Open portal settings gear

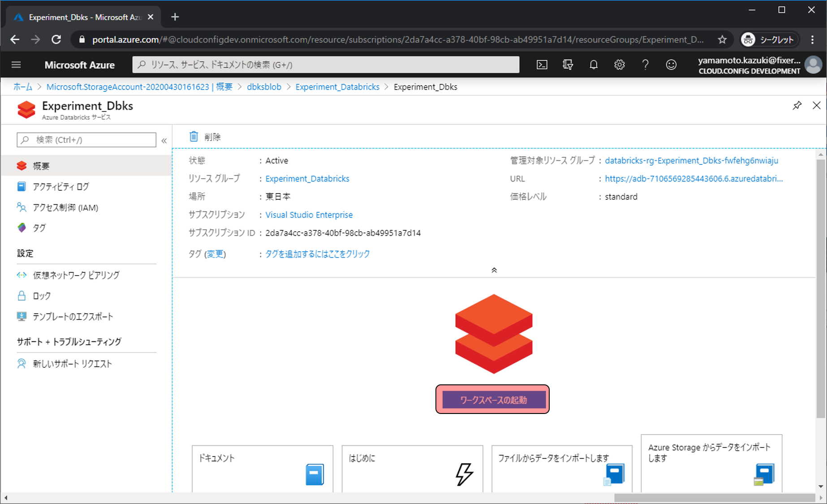619,65
